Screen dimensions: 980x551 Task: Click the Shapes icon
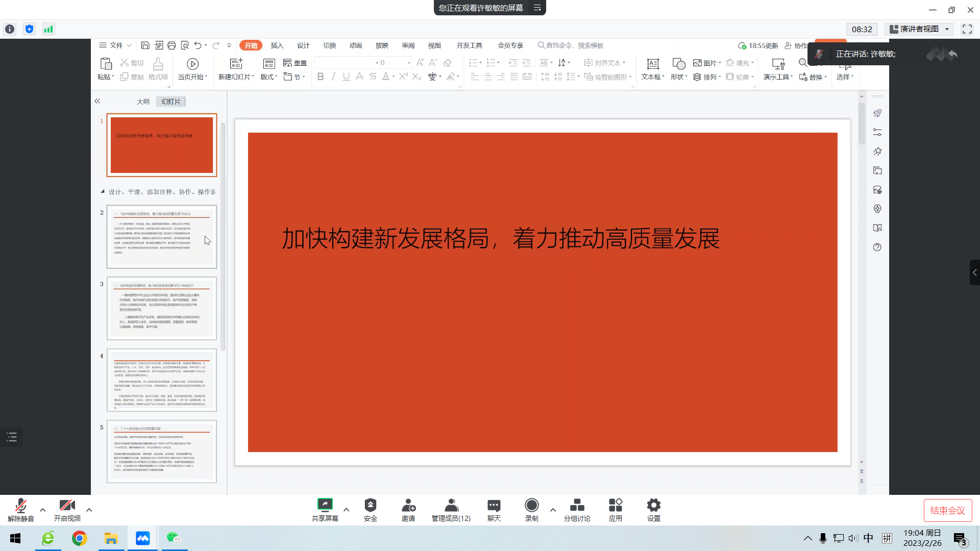pos(679,64)
